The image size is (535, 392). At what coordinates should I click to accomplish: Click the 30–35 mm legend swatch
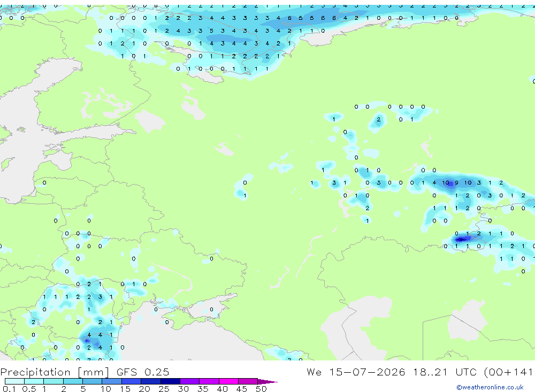pos(189,381)
